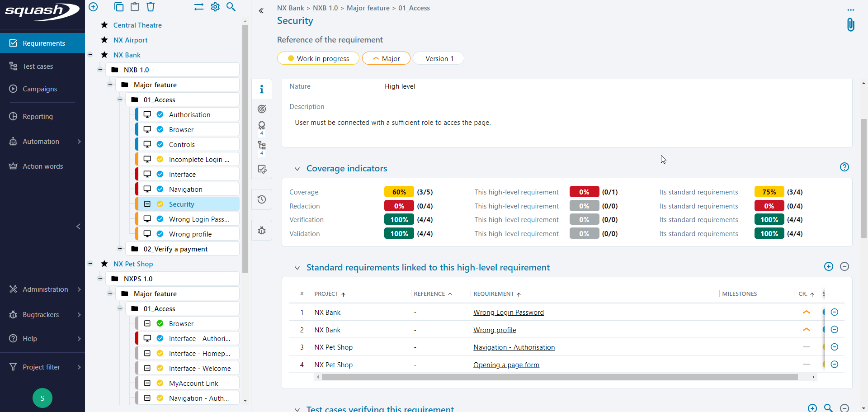This screenshot has height=412, width=868.
Task: Switch to the Test cases section
Action: pos(38,66)
